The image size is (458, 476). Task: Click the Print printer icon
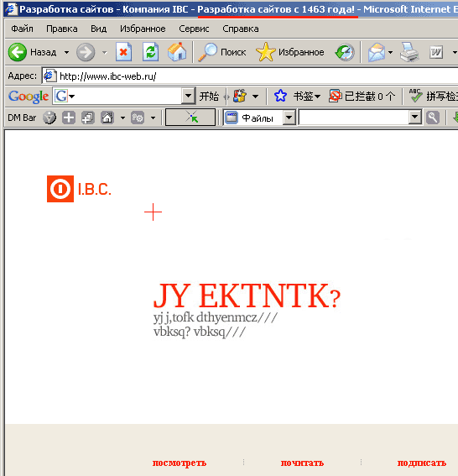pos(409,52)
